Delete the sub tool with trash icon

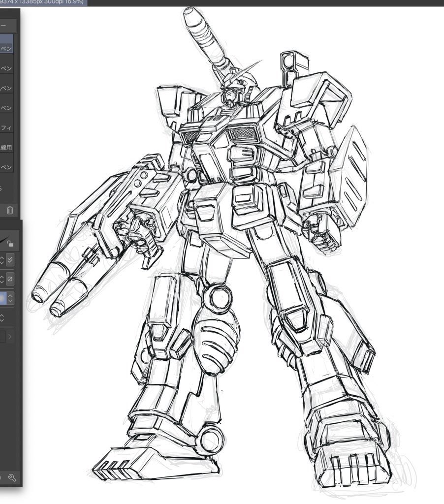click(x=10, y=210)
